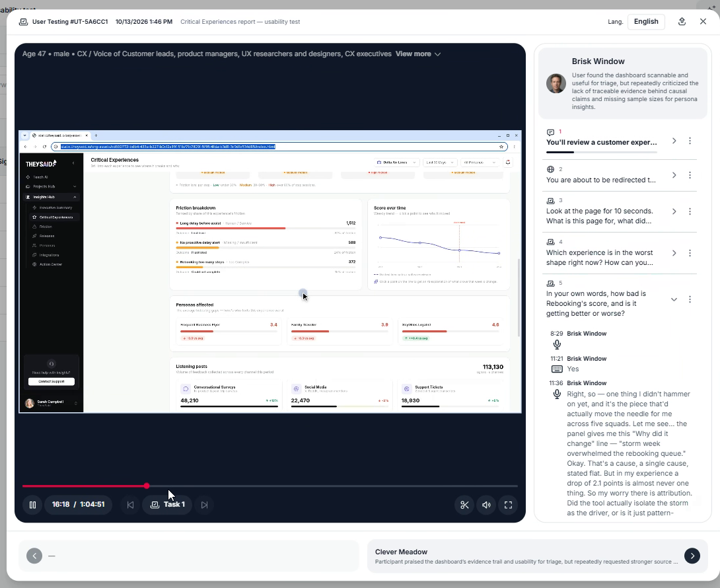Screen dimensions: 720x588
Task: Click the task icon on step 3
Action: click(550, 201)
